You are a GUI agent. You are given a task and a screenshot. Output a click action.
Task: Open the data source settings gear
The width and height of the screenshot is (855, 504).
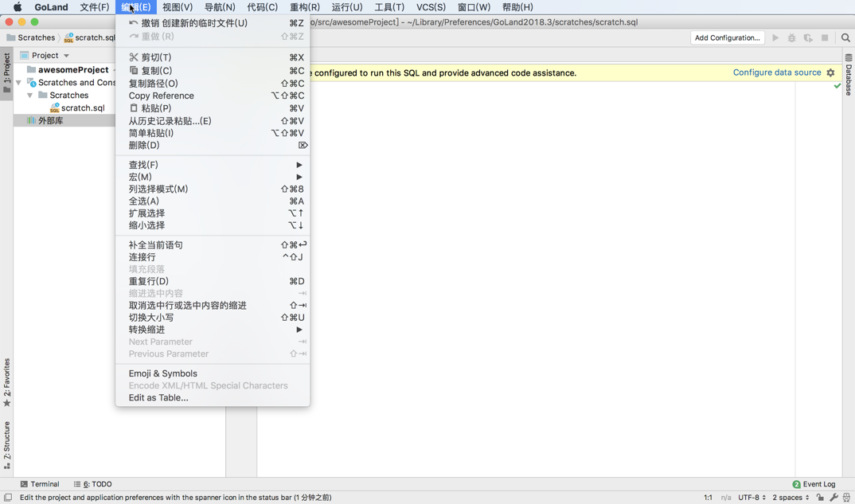coord(830,72)
